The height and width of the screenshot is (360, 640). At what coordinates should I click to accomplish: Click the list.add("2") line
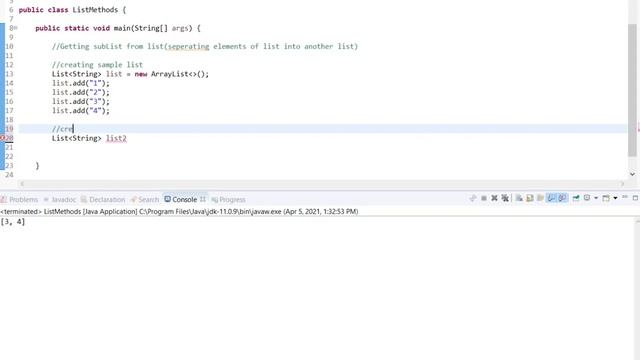81,92
